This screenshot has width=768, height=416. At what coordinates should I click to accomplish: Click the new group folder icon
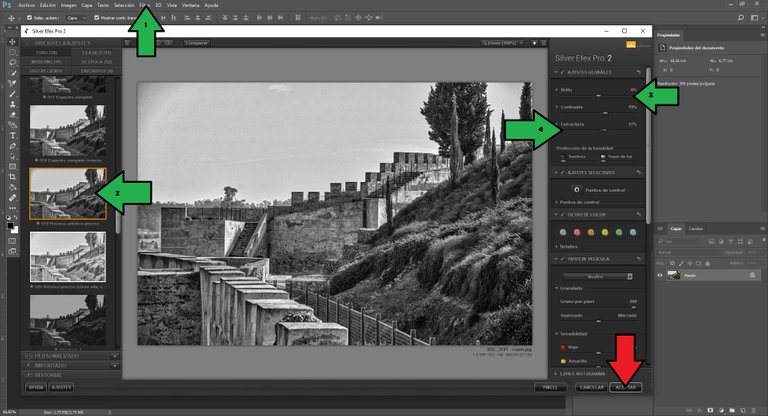click(732, 410)
